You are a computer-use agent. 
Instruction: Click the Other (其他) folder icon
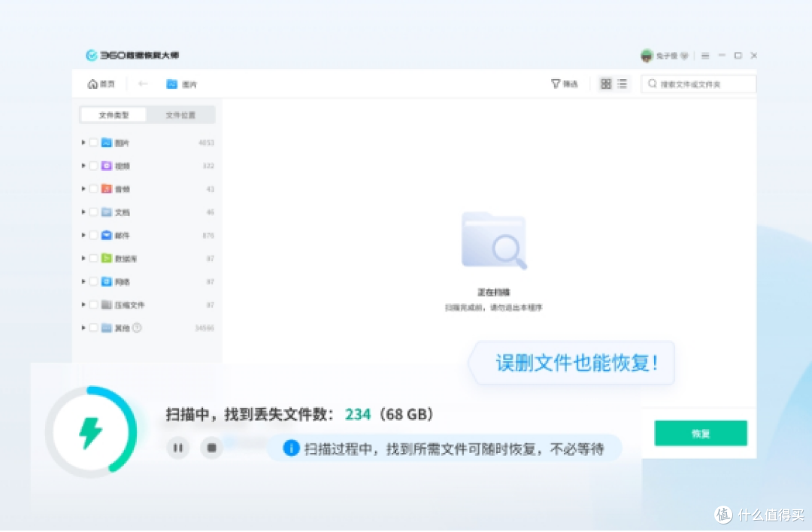(107, 328)
